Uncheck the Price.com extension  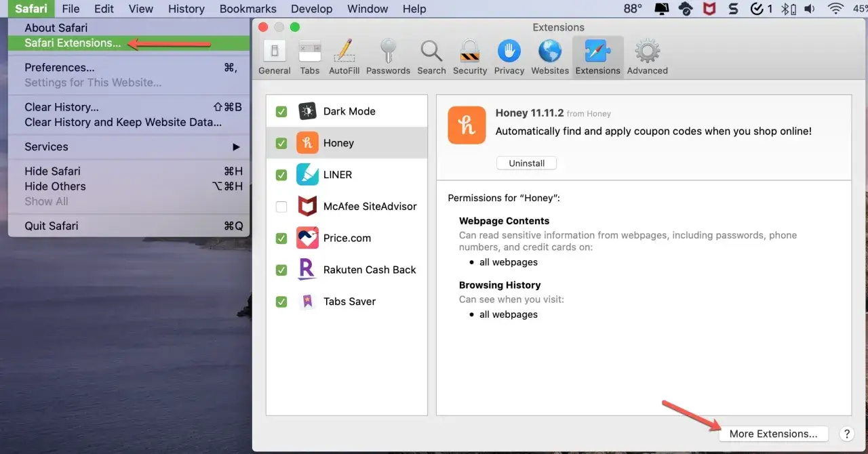281,239
